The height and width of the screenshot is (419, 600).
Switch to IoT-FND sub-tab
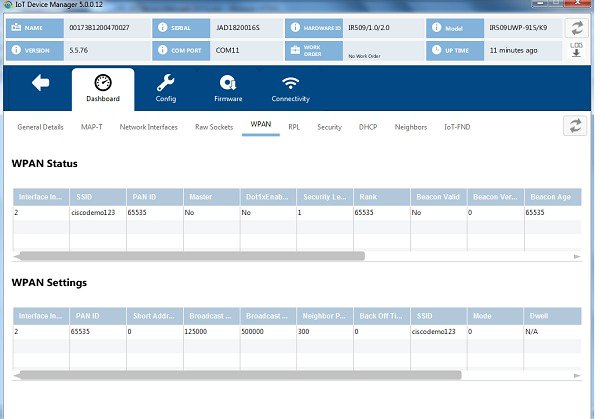click(457, 127)
